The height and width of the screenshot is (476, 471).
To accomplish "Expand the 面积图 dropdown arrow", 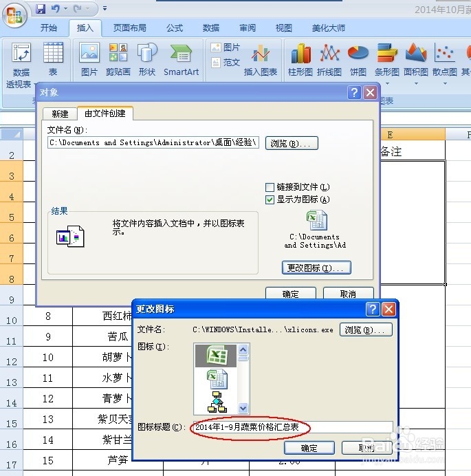I will pos(416,83).
